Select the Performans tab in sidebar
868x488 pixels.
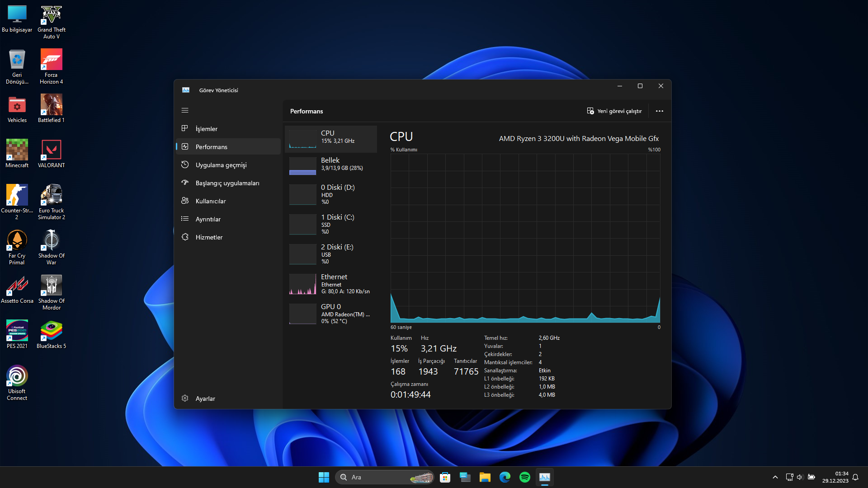[x=211, y=147]
